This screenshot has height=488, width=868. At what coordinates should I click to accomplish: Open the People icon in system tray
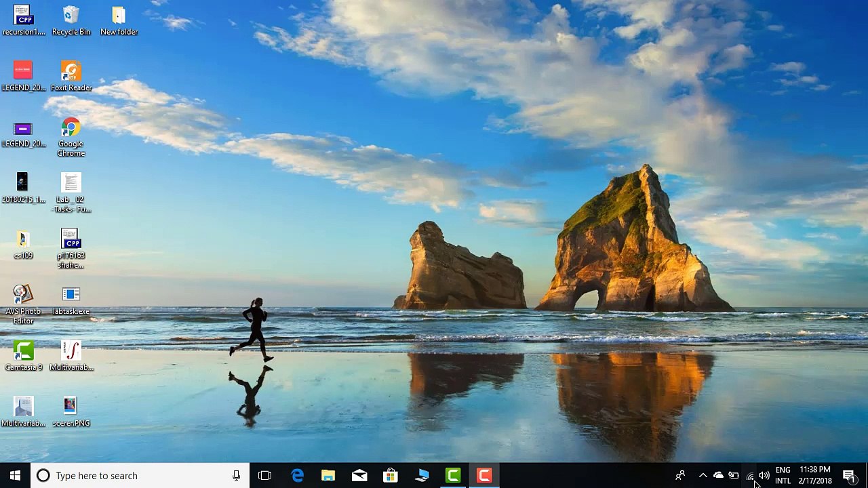pyautogui.click(x=680, y=476)
